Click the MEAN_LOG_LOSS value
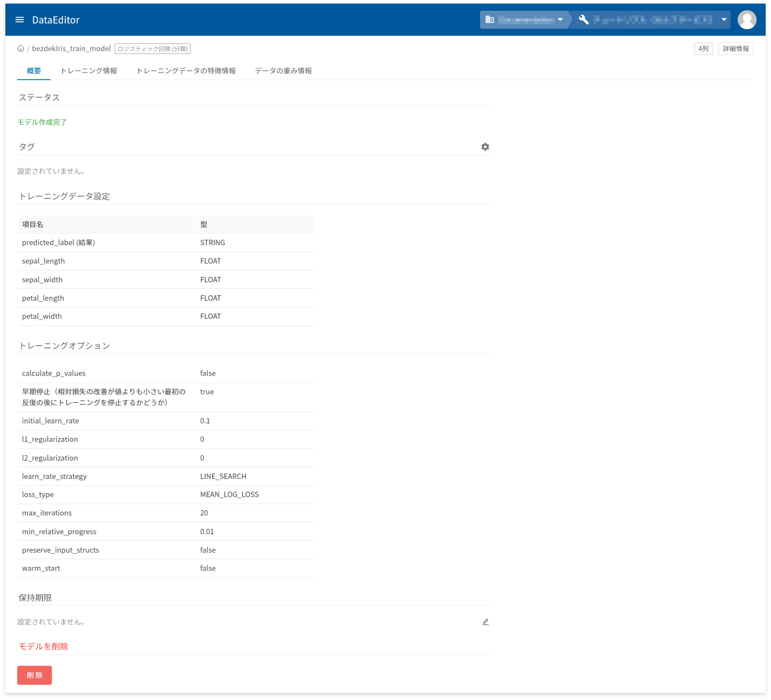 pyautogui.click(x=229, y=494)
